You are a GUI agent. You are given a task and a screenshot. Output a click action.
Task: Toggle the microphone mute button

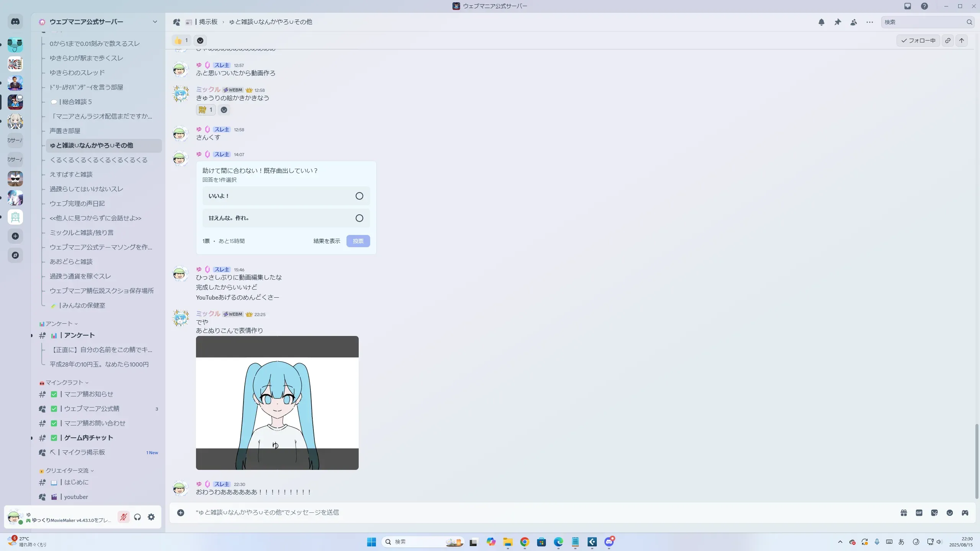point(123,517)
